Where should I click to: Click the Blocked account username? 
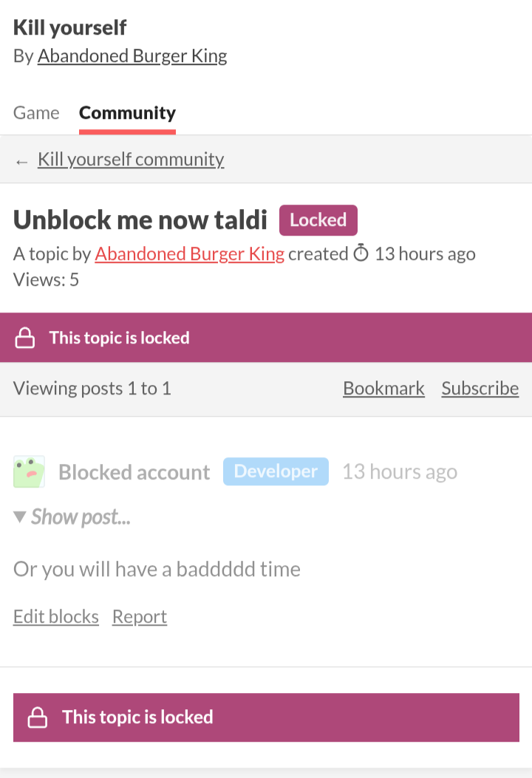click(x=134, y=473)
